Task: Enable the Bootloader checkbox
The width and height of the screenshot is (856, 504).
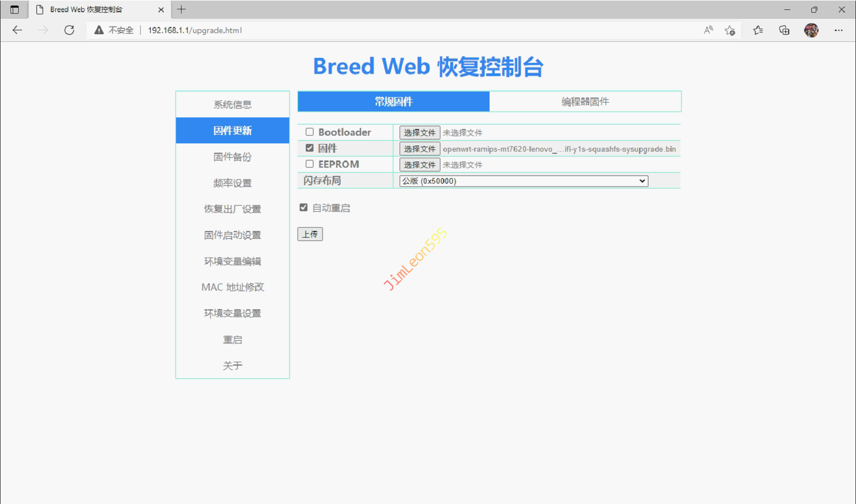Action: [x=310, y=132]
